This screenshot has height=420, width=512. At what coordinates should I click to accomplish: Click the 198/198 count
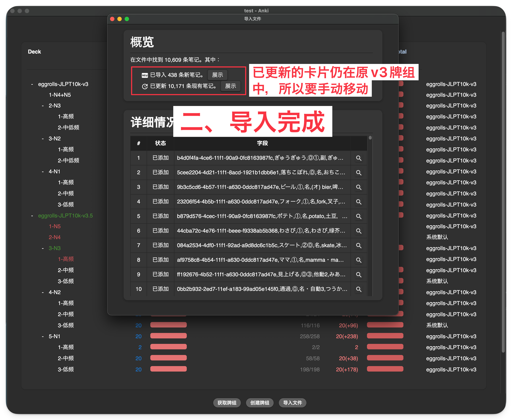(x=310, y=369)
